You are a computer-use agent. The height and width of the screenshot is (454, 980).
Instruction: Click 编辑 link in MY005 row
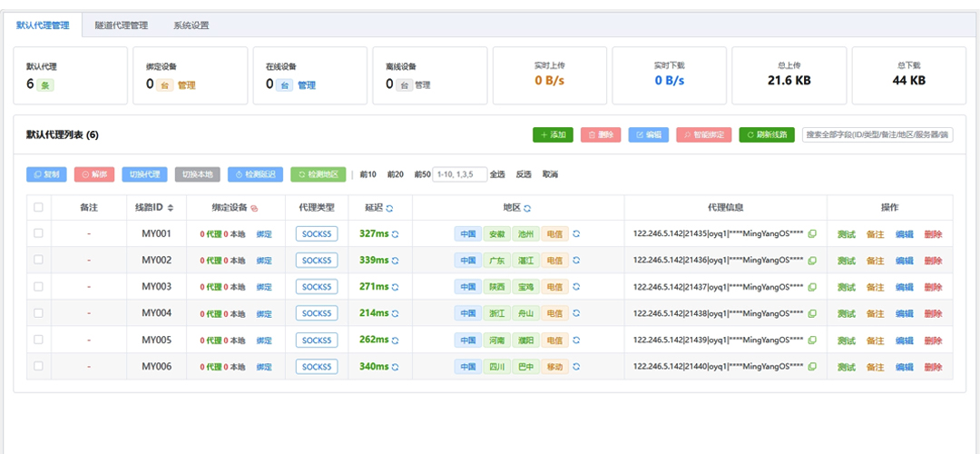coord(905,340)
